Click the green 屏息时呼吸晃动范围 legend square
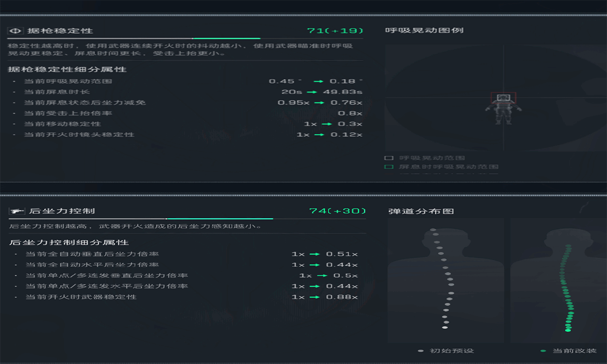Viewport: 607px width, 364px height. pos(389,167)
